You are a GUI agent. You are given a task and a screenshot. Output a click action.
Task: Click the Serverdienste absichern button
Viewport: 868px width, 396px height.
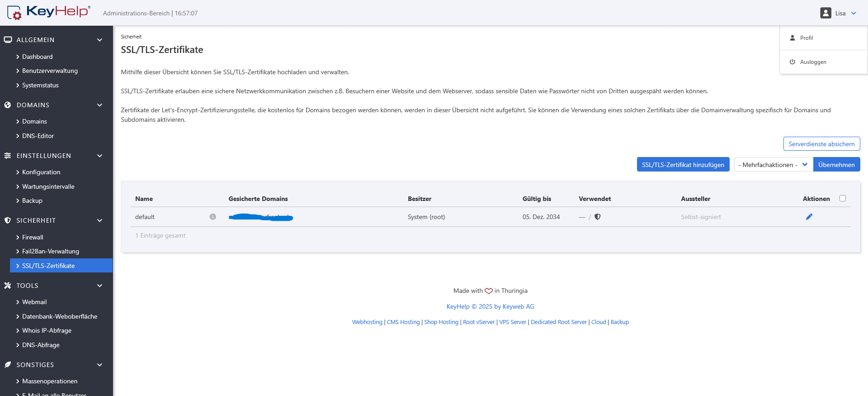coord(821,144)
